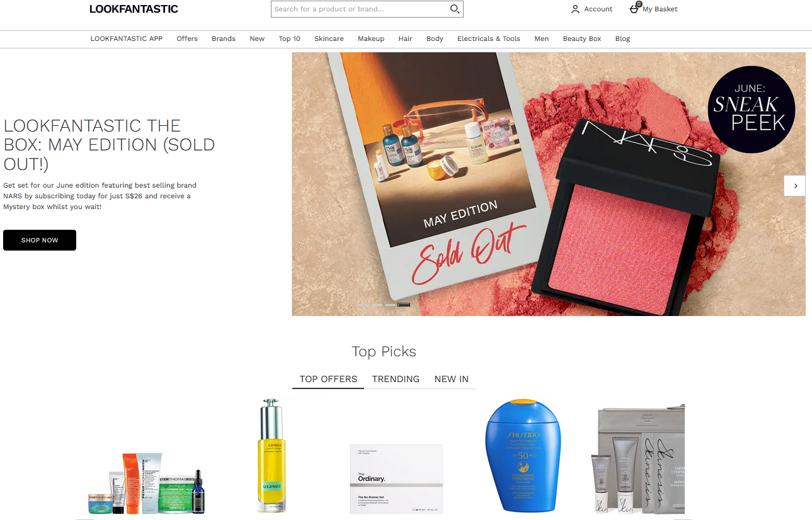Open the Skincare category
Screen dimensions: 812x520
(x=329, y=38)
